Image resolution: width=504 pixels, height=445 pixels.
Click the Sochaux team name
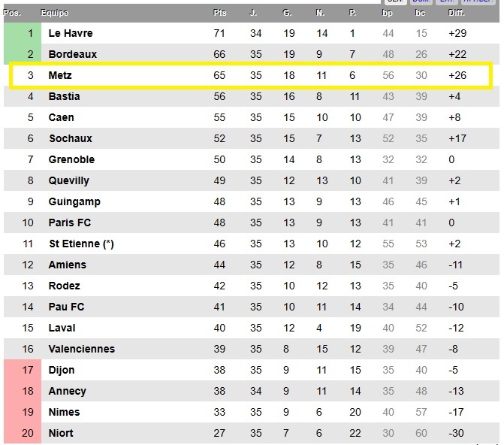click(71, 138)
